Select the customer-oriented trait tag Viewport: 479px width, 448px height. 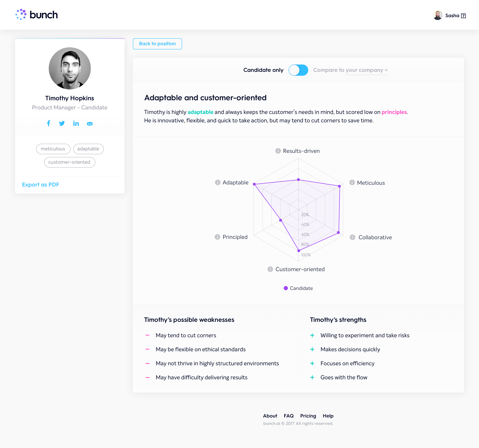[x=70, y=162]
